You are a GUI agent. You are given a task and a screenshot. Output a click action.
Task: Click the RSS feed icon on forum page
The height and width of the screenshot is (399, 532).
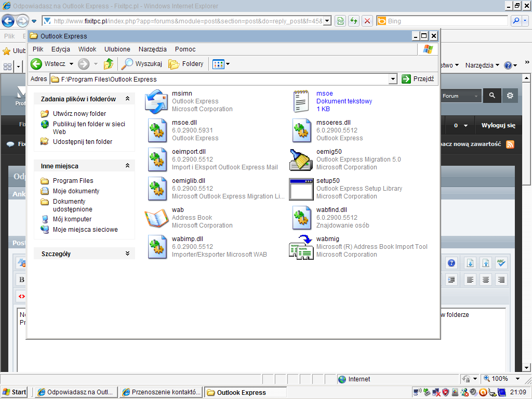click(x=510, y=144)
